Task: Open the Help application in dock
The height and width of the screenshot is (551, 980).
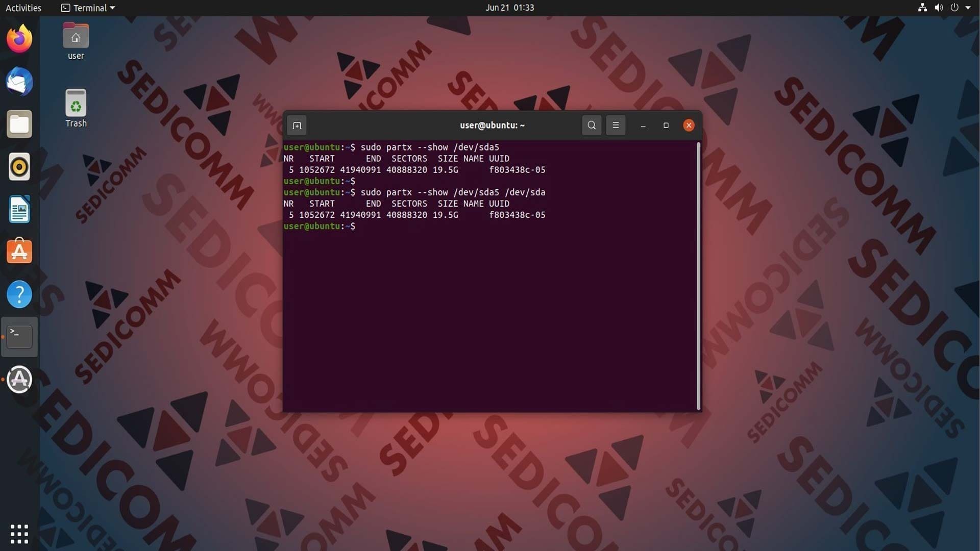Action: click(19, 294)
